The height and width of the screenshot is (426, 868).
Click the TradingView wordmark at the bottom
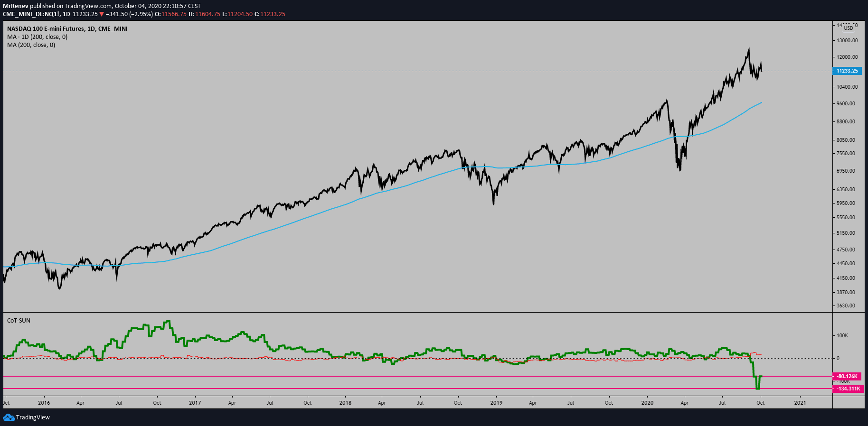33,417
